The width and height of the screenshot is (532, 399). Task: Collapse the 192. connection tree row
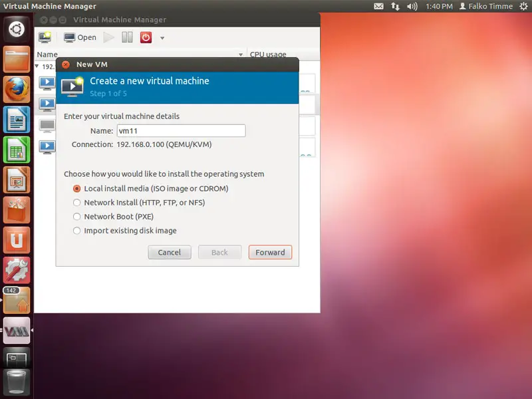point(37,66)
